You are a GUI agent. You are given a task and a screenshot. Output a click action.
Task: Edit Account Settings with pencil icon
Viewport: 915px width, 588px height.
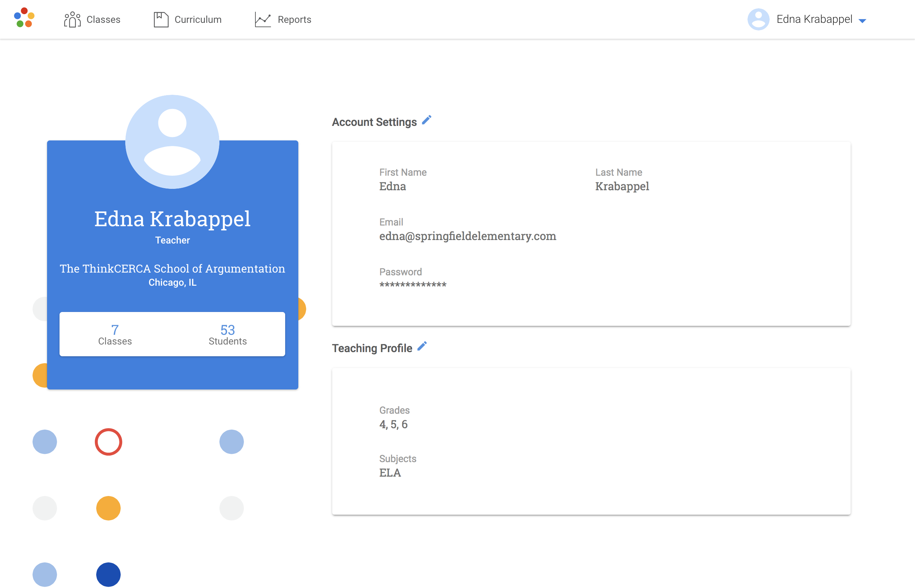427,120
